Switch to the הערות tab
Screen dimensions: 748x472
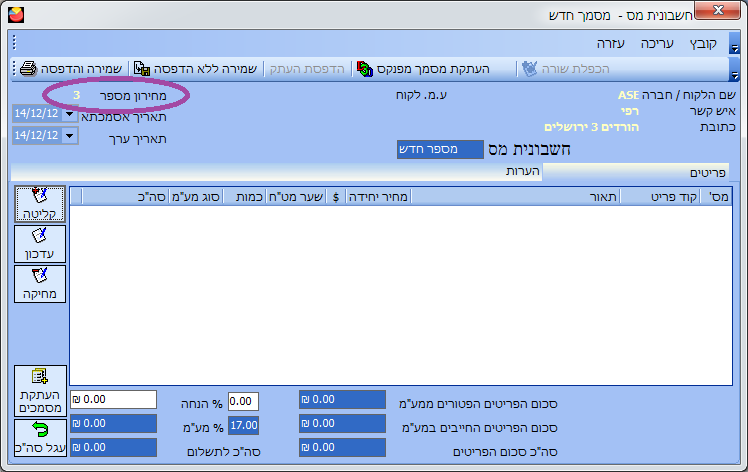click(x=522, y=171)
